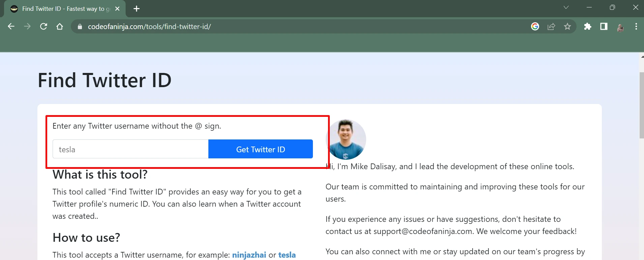View site security lock information
The width and height of the screenshot is (644, 260).
80,27
